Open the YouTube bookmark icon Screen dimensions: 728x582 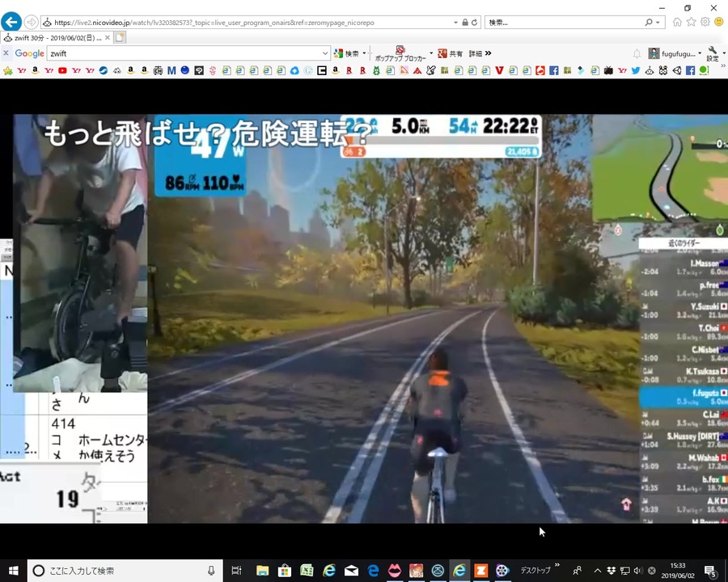(x=62, y=70)
